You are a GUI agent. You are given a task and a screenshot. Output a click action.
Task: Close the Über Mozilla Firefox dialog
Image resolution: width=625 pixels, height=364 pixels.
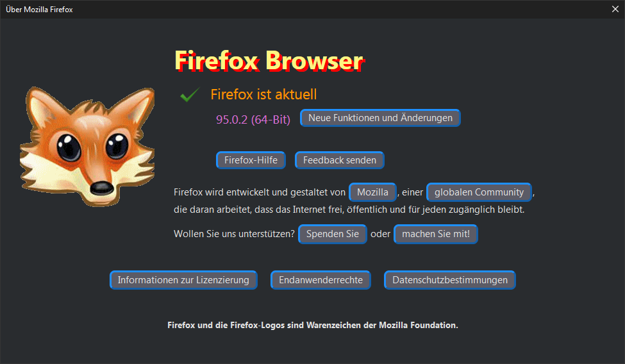tap(615, 9)
